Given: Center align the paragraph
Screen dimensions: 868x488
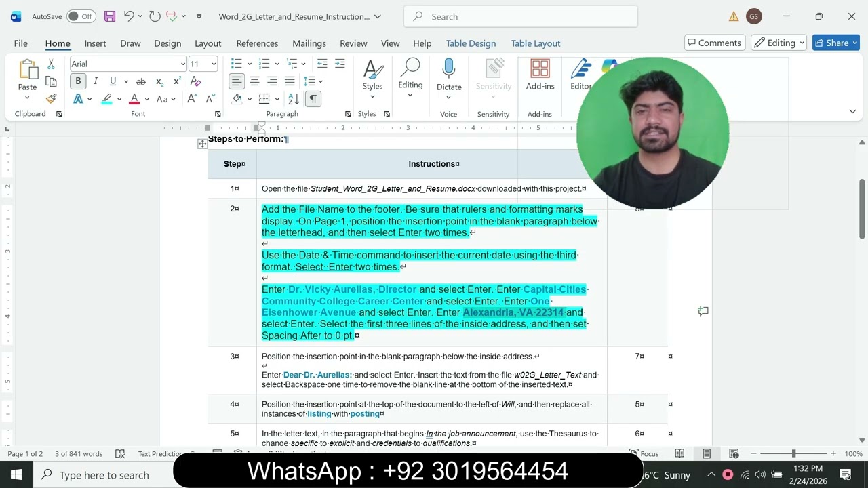Looking at the screenshot, I should tap(254, 81).
